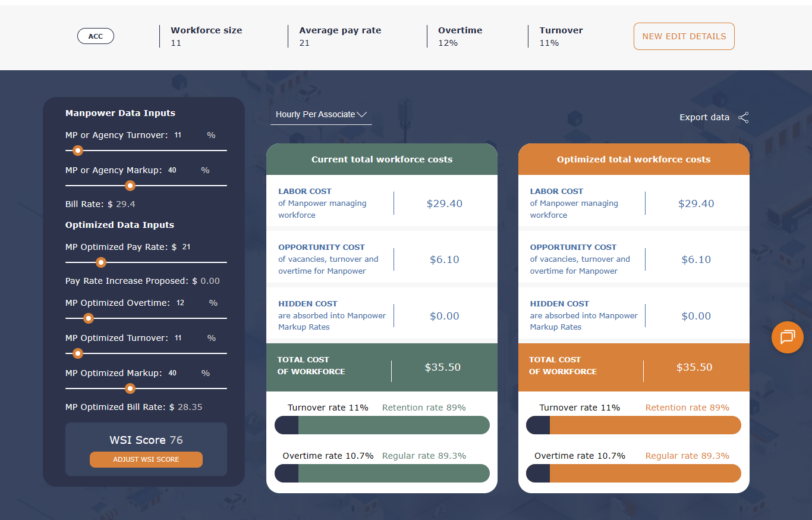Image resolution: width=812 pixels, height=520 pixels.
Task: Open the orange chat bubble icon
Action: (787, 337)
